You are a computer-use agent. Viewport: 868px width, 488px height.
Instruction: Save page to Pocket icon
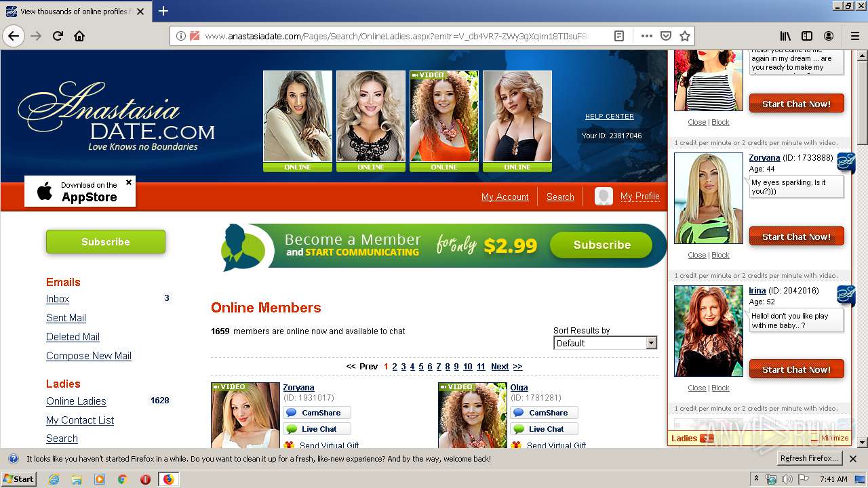tap(666, 36)
